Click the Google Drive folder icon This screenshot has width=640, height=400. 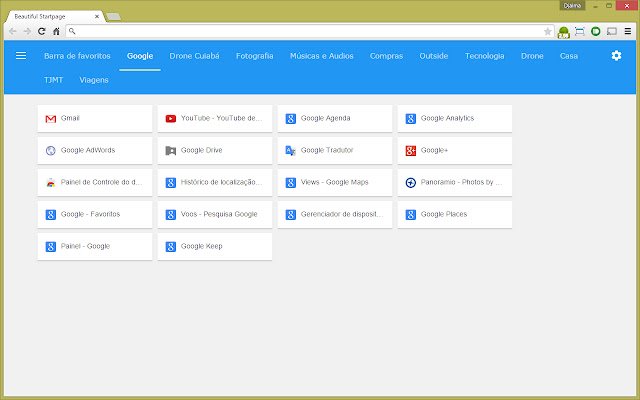171,151
